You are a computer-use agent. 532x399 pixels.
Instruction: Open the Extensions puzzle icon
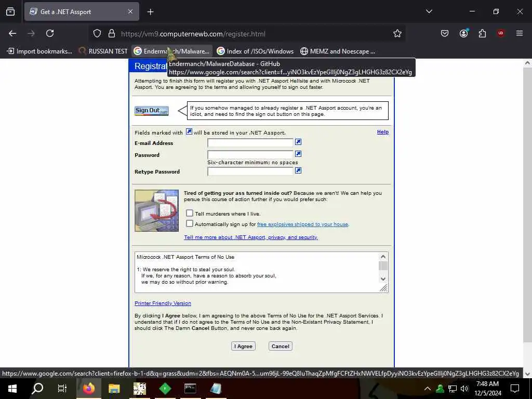482,33
